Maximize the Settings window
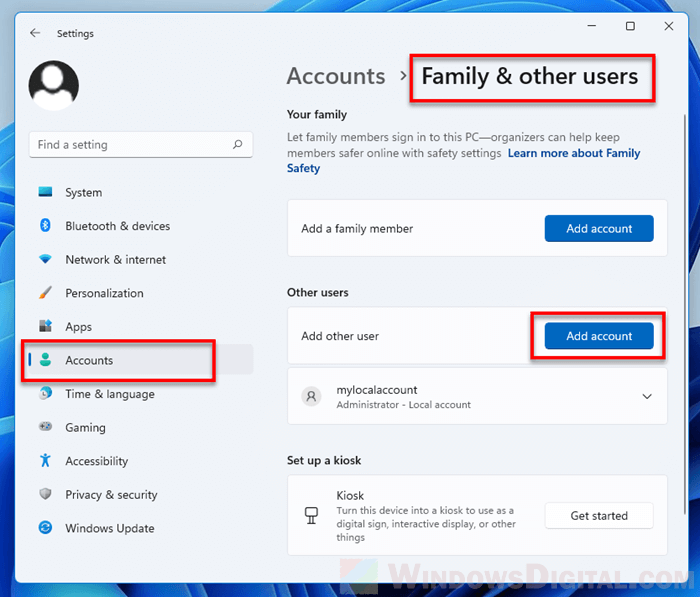Screen dimensions: 700x597 (630, 26)
